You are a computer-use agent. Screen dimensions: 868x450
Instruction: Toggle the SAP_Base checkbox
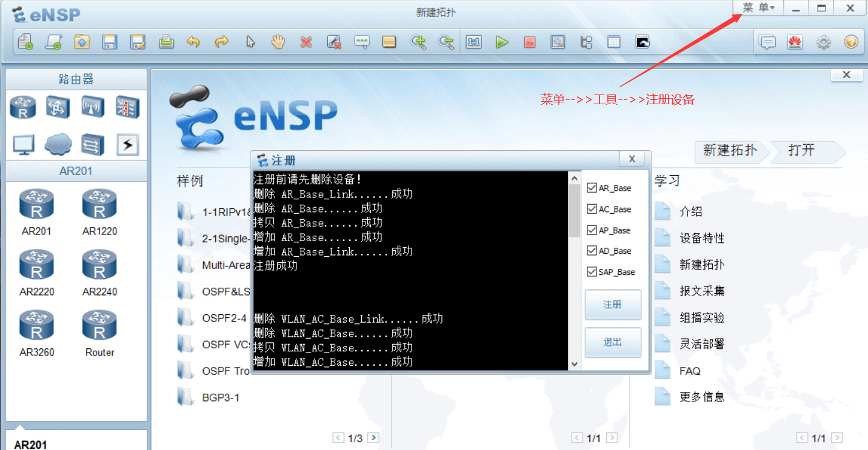(x=592, y=272)
